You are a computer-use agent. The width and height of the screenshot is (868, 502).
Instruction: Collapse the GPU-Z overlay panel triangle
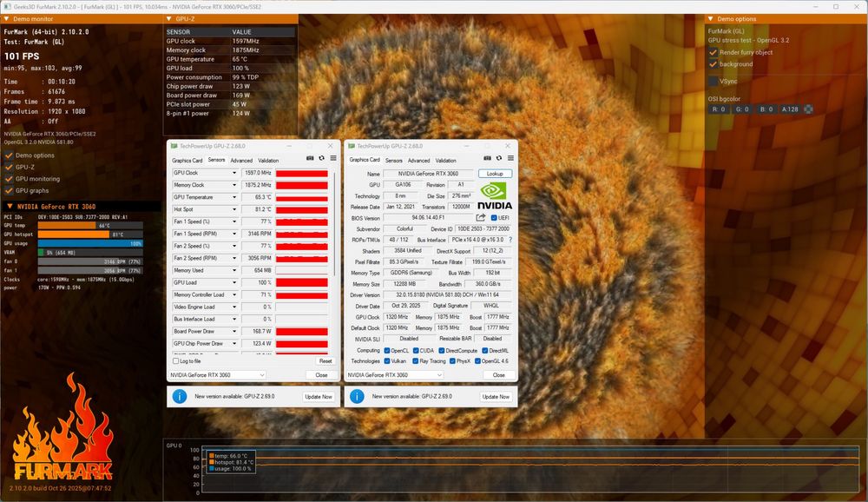click(169, 19)
